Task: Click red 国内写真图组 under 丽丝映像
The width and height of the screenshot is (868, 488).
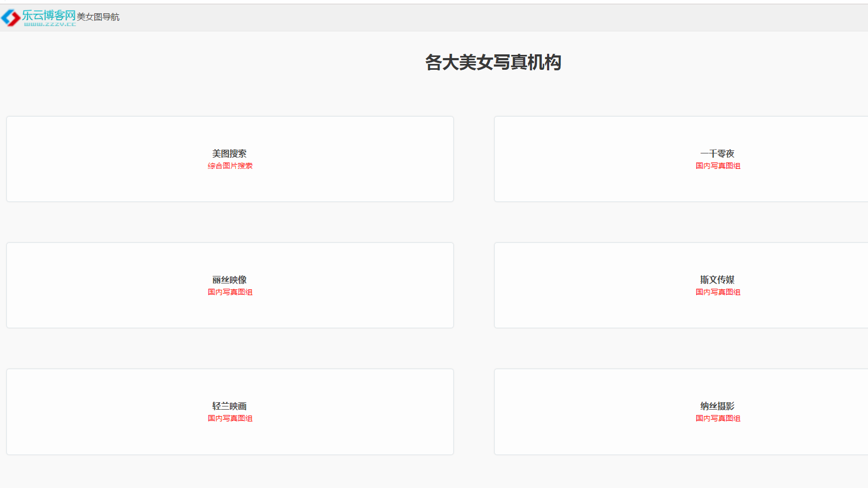Action: [x=230, y=292]
